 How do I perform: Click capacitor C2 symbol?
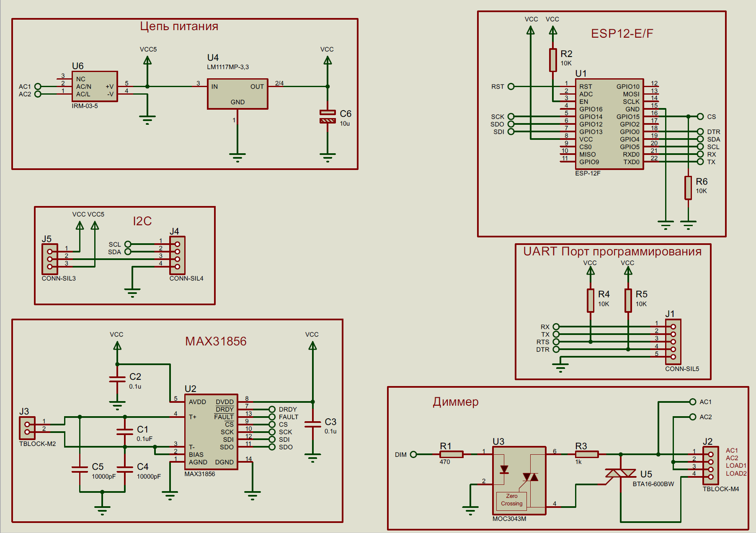(x=117, y=379)
